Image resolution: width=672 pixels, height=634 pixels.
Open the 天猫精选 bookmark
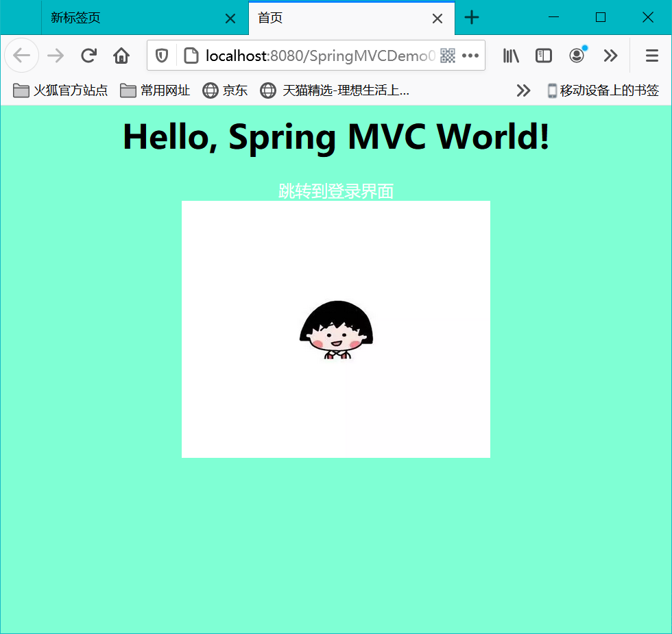[335, 90]
